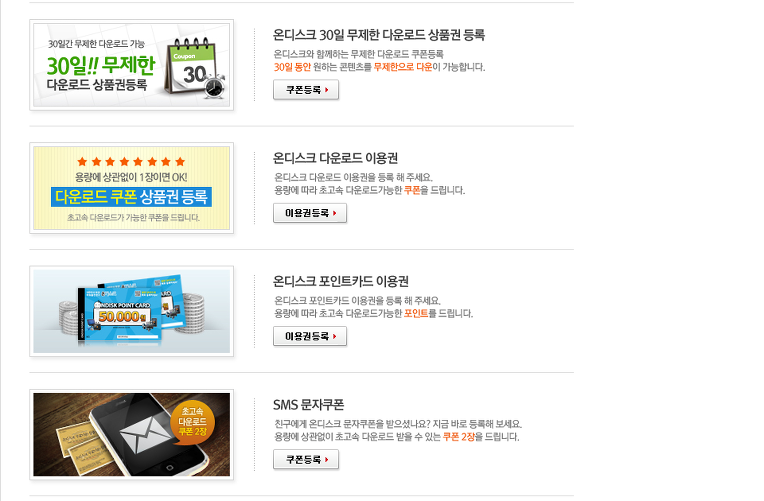764x501 pixels.
Task: Click the blue 다운로드 쿠폰 상품권 등록 label
Action: coord(131,197)
